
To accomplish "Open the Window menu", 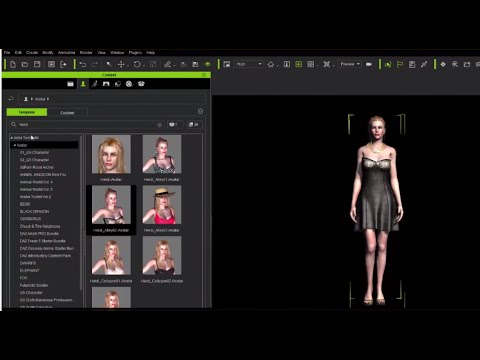I will [117, 53].
